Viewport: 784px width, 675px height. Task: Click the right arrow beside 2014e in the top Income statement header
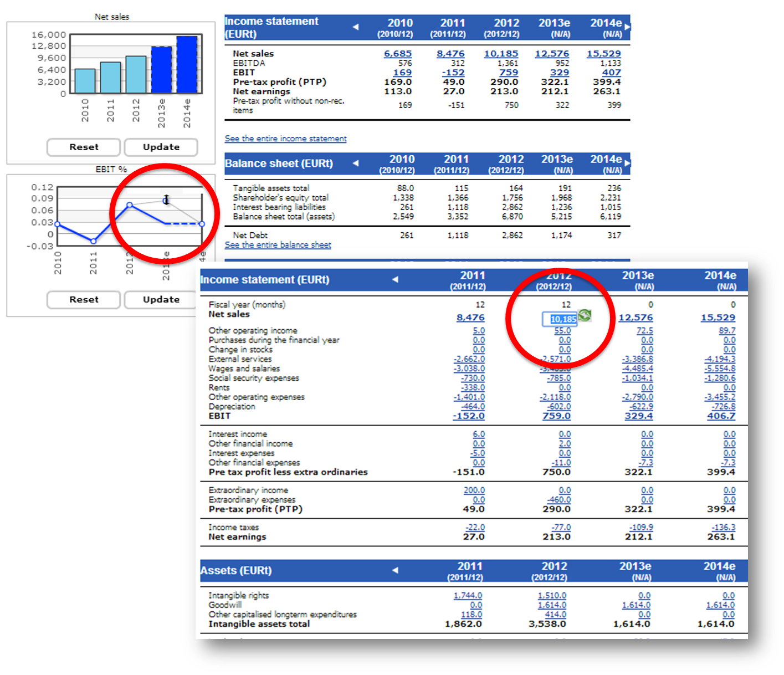tap(627, 26)
